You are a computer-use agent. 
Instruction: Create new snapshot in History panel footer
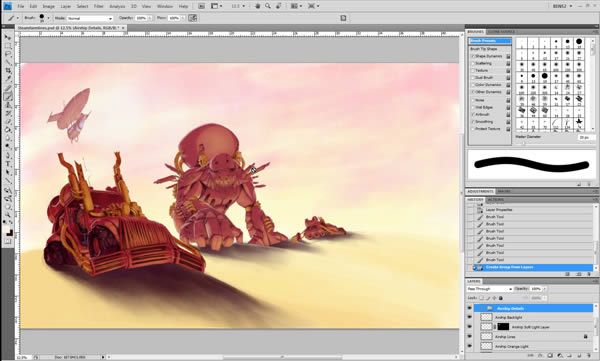point(579,274)
